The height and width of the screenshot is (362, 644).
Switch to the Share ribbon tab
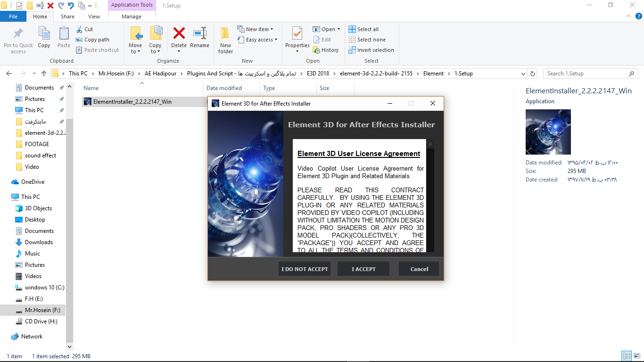67,16
